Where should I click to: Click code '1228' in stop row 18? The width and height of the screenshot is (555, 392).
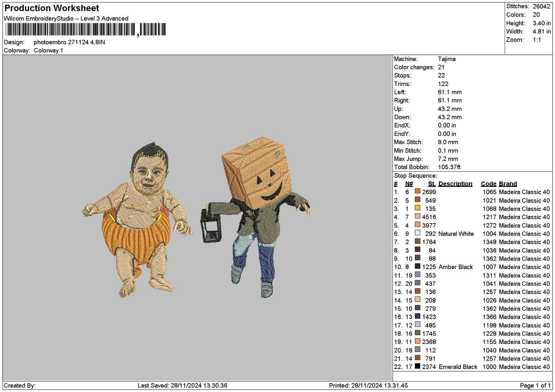tap(489, 334)
